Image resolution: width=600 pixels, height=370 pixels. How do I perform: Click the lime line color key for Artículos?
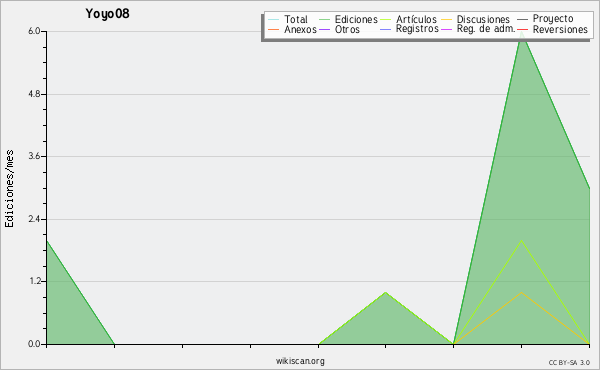(386, 20)
